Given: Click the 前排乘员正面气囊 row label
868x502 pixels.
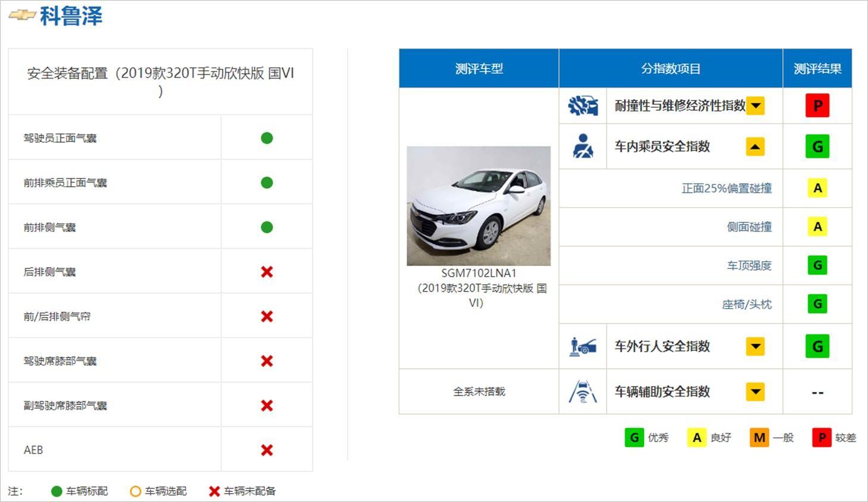Looking at the screenshot, I should [65, 183].
